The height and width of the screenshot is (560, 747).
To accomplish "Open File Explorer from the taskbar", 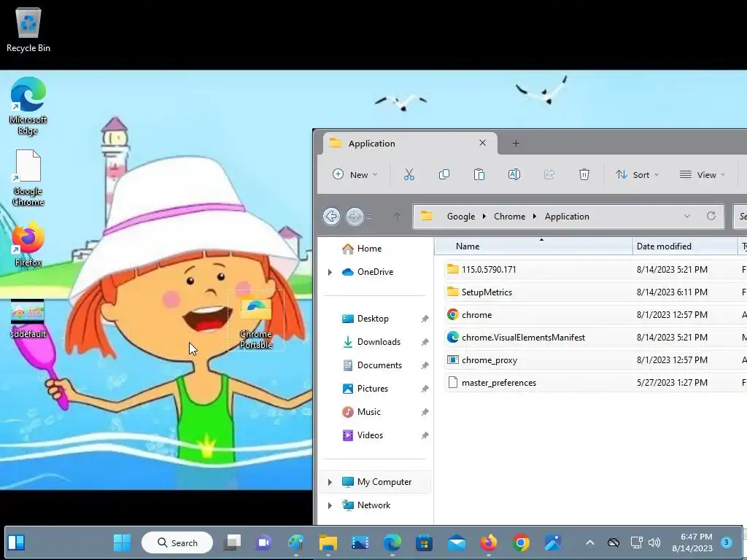I will (328, 542).
